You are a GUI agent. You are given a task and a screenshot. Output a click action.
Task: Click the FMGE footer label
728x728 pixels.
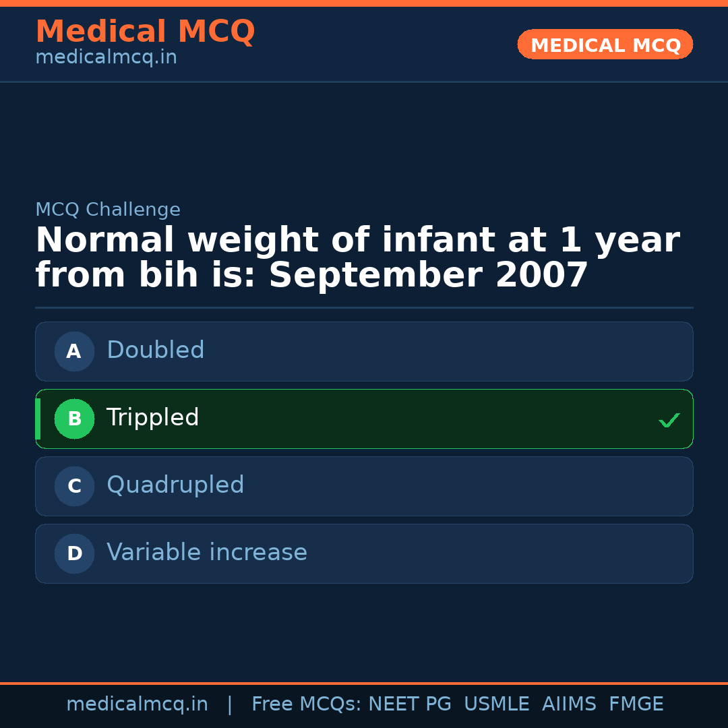point(636,704)
